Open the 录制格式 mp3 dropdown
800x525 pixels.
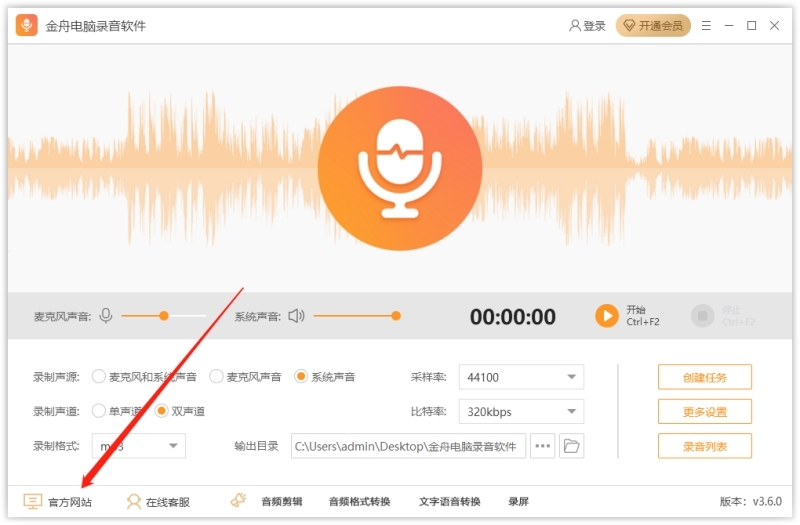(139, 446)
